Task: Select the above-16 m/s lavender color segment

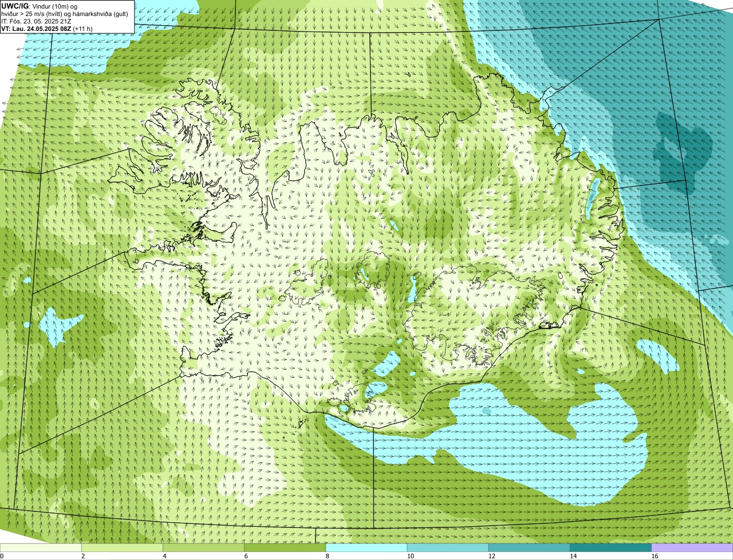Action: (692, 547)
